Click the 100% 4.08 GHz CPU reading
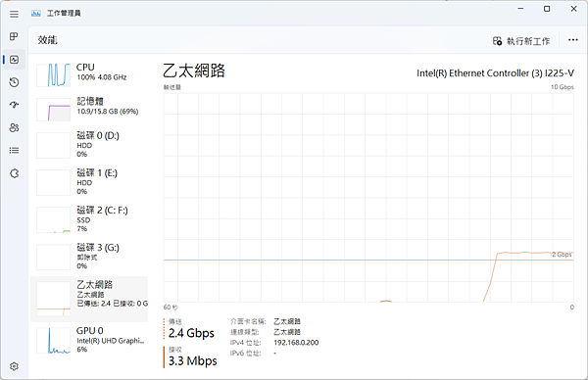588x380 pixels. point(102,77)
